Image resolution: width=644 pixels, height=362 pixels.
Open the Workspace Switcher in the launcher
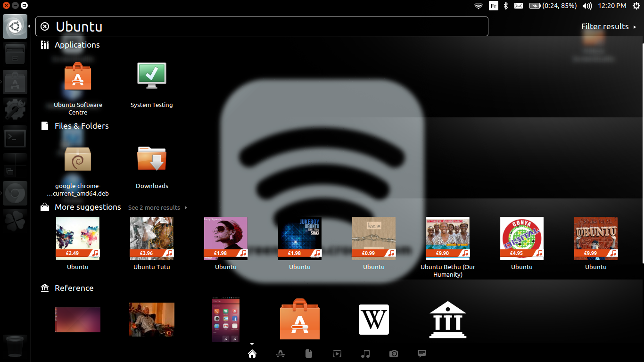[15, 165]
